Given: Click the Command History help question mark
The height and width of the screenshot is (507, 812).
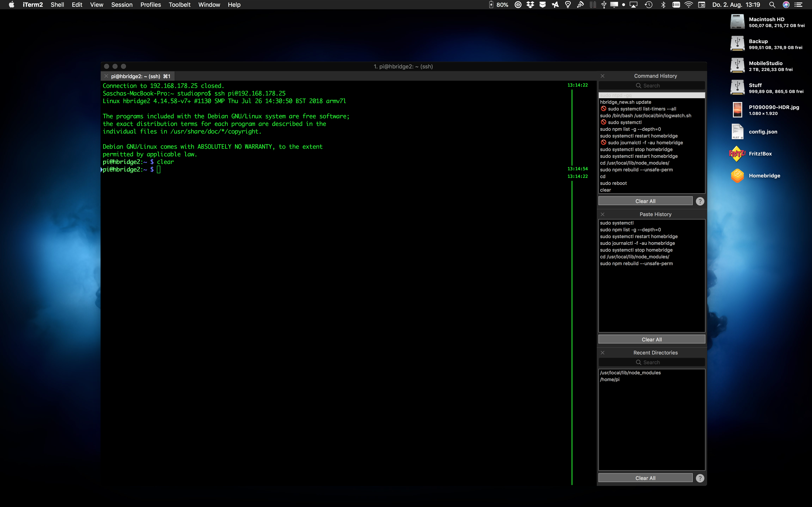Looking at the screenshot, I should 700,201.
